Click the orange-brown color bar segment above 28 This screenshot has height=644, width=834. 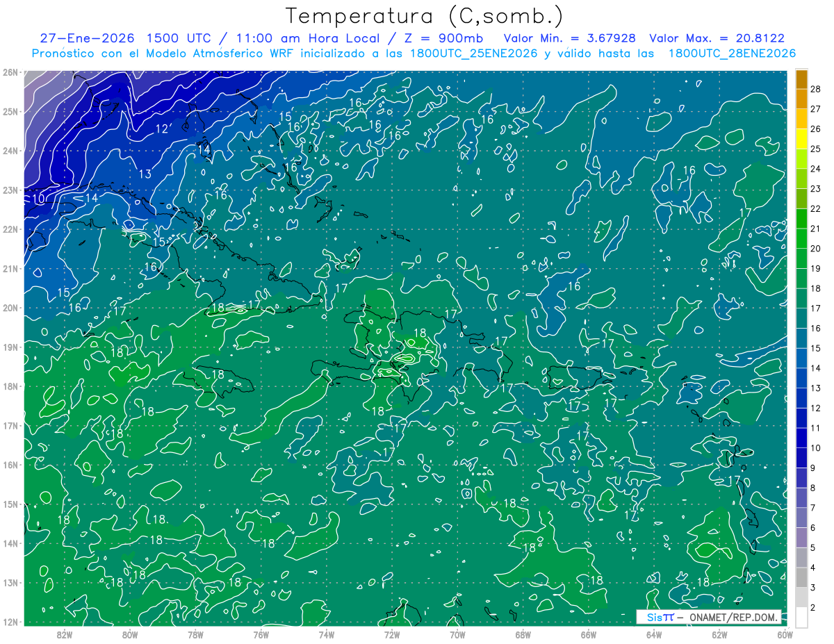click(801, 79)
